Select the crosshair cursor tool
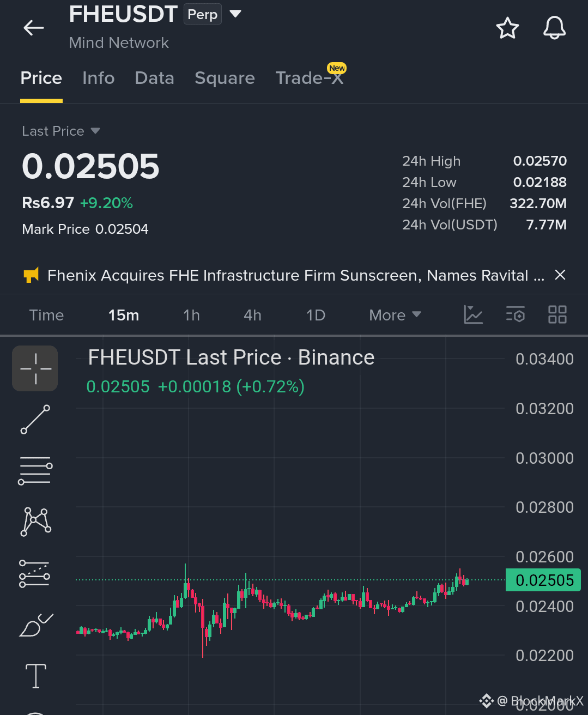This screenshot has width=588, height=715. click(x=35, y=368)
